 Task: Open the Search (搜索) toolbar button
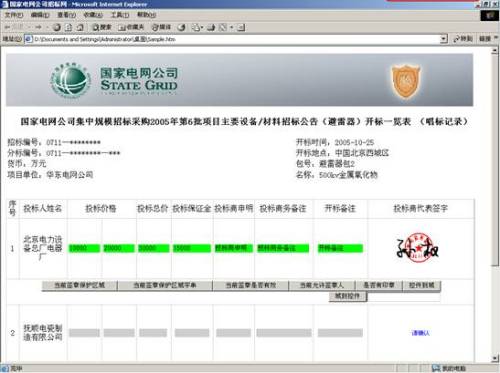pos(102,27)
